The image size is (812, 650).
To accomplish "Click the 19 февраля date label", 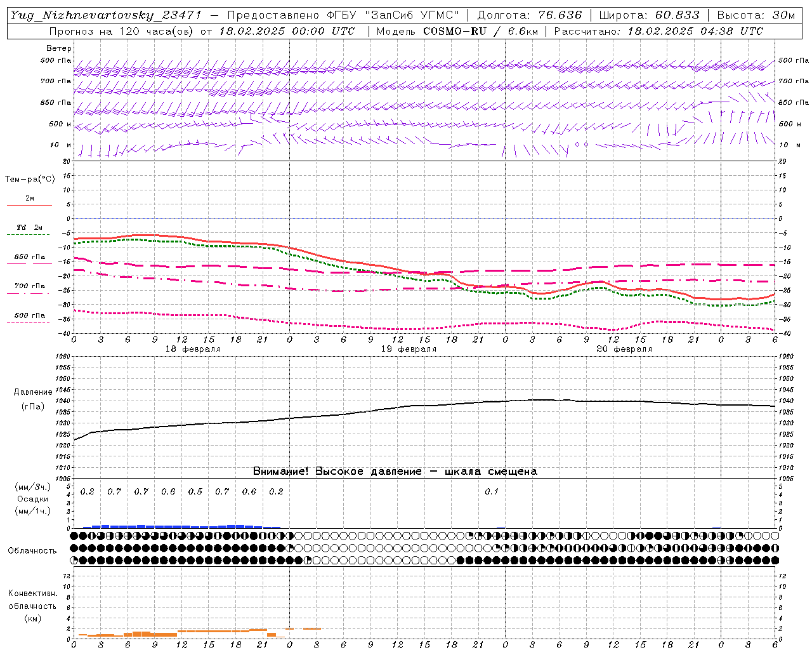I will coord(409,349).
